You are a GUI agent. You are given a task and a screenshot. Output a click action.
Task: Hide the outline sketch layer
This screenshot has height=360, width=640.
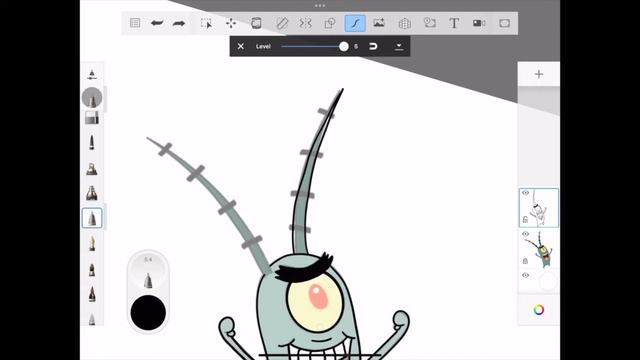[x=525, y=193]
